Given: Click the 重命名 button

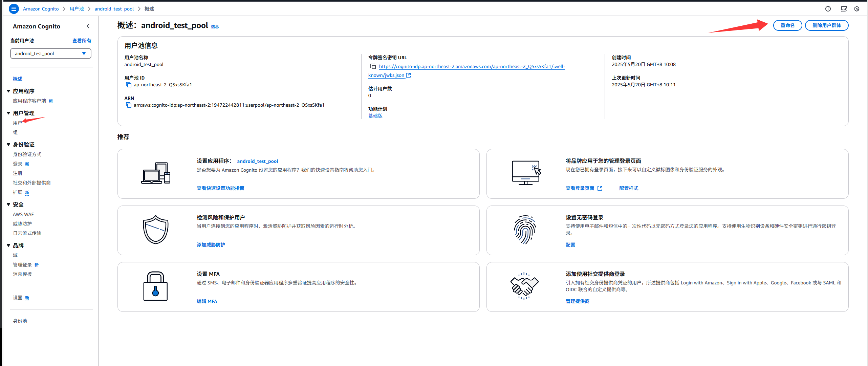Looking at the screenshot, I should (x=787, y=25).
